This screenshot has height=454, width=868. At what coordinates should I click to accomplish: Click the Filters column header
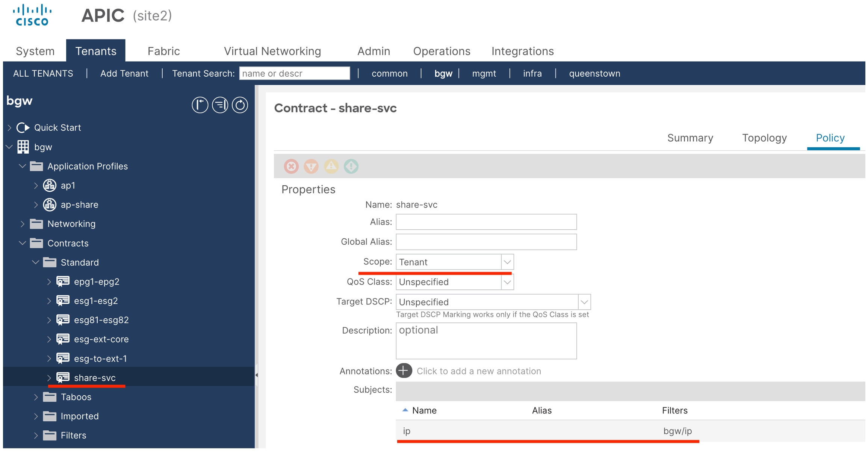click(x=674, y=410)
